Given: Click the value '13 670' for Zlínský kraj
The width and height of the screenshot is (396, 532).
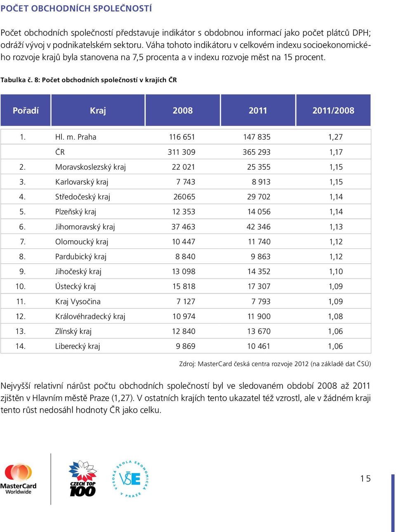Looking at the screenshot, I should [x=259, y=331].
